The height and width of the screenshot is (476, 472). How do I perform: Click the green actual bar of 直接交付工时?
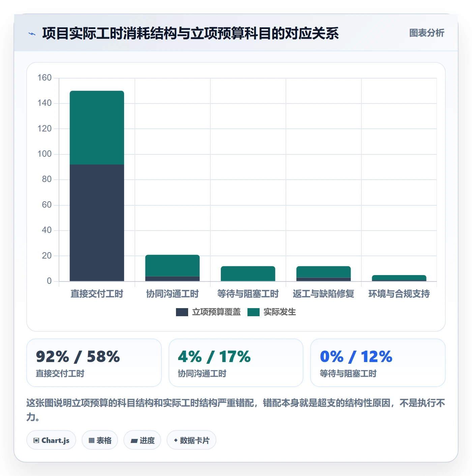tap(97, 128)
